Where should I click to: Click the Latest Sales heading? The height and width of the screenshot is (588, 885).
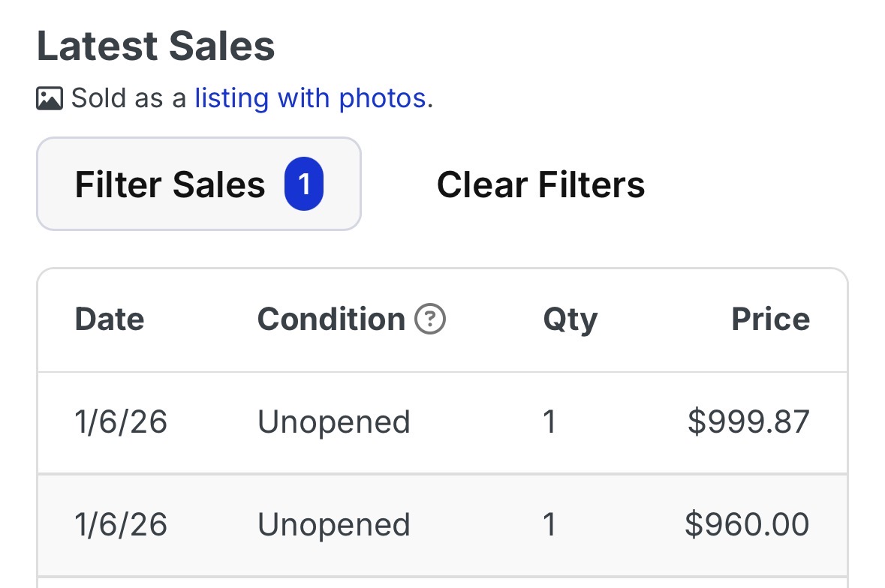156,46
